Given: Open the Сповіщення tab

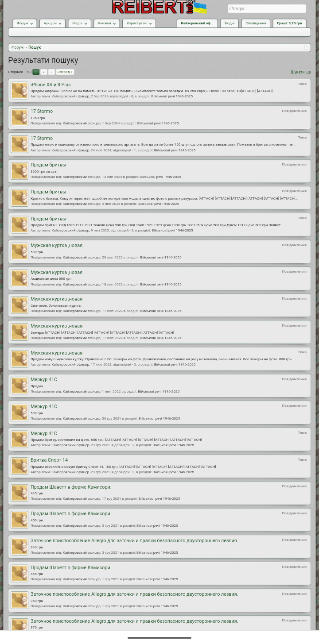Looking at the screenshot, I should pyautogui.click(x=256, y=23).
